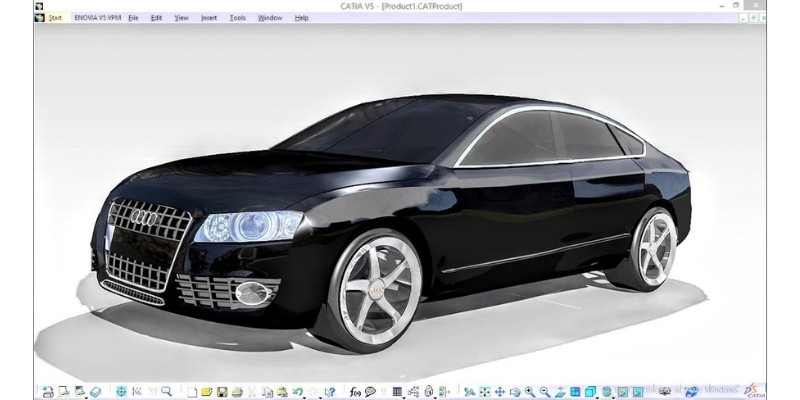Click the tree structure icon

[x=413, y=391]
